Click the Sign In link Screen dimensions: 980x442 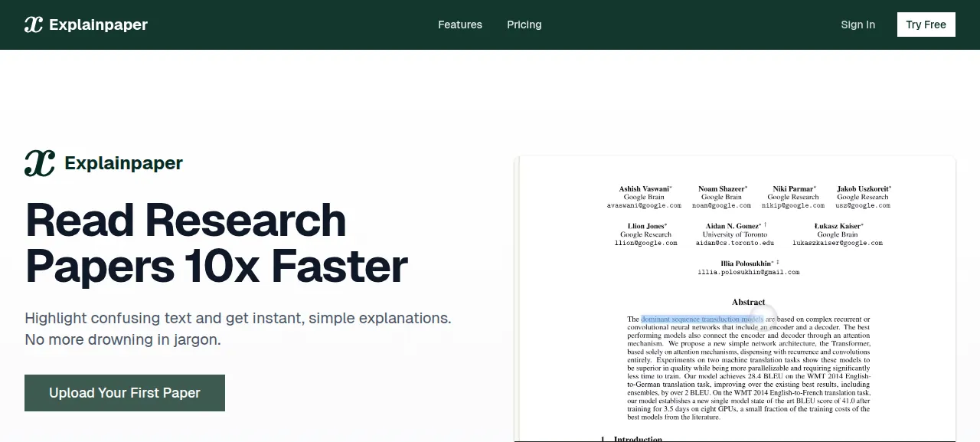858,25
